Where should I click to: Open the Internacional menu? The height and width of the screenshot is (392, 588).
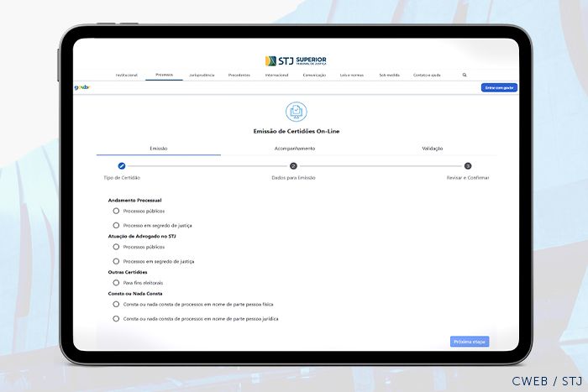pyautogui.click(x=276, y=75)
